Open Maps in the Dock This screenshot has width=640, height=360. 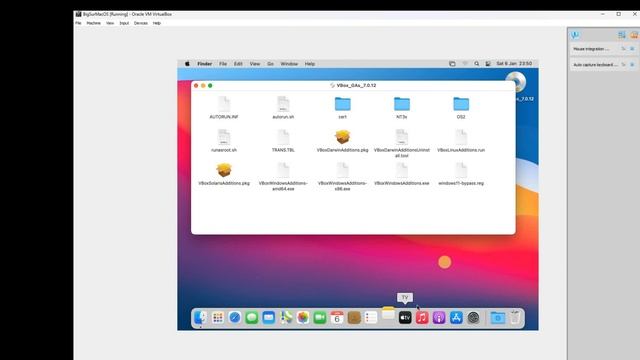pyautogui.click(x=286, y=318)
